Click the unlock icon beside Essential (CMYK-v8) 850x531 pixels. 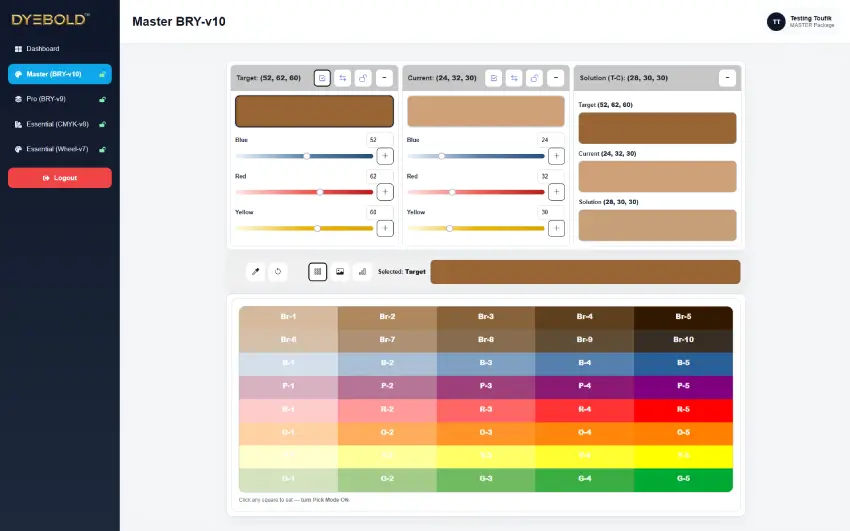(102, 124)
